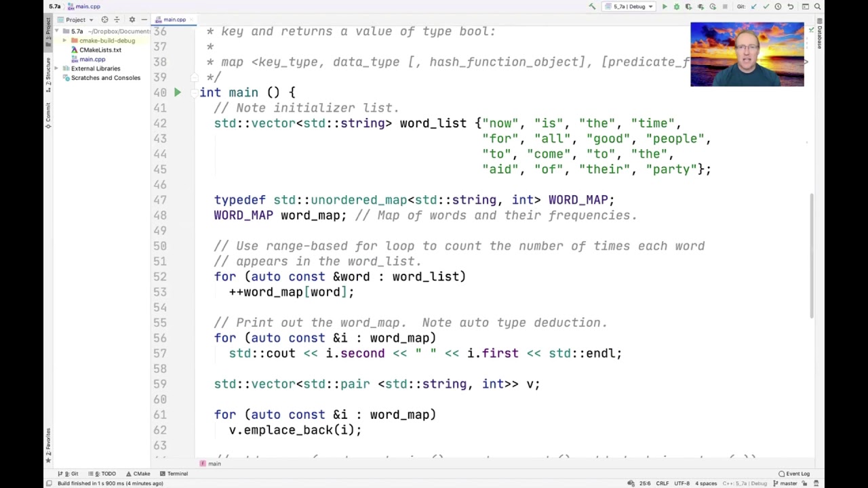
Task: Open Search Everywhere with the magnifier icon
Action: (x=816, y=6)
